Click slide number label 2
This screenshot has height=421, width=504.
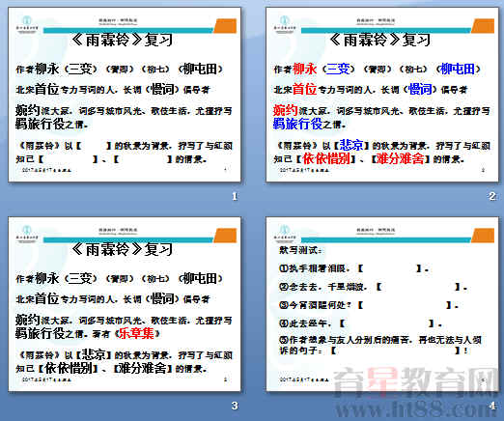click(492, 196)
